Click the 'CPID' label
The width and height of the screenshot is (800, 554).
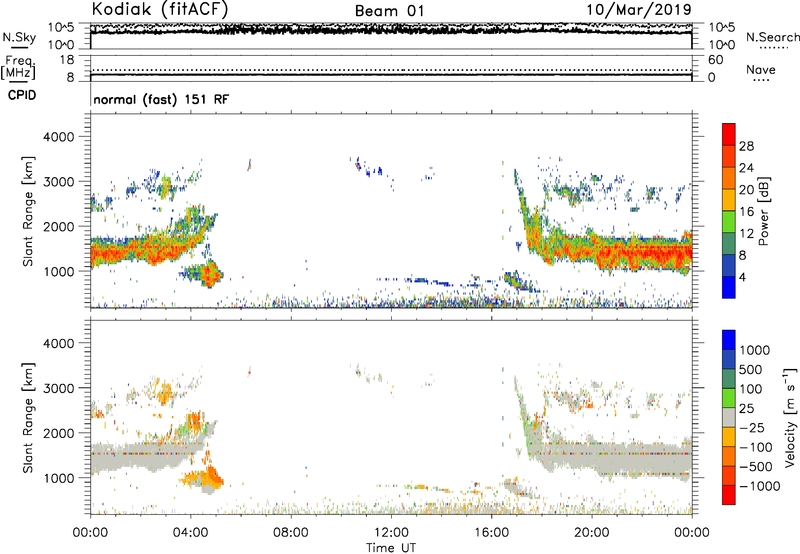pyautogui.click(x=22, y=95)
